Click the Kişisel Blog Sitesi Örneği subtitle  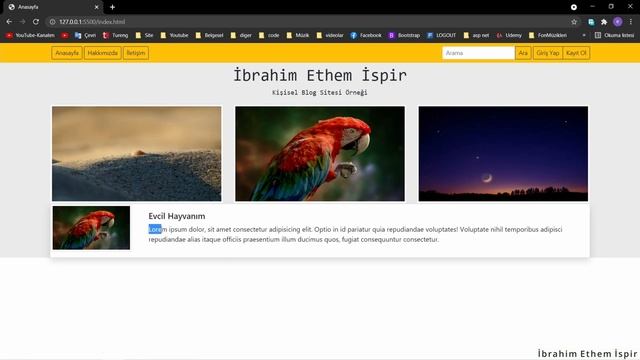[x=320, y=93]
